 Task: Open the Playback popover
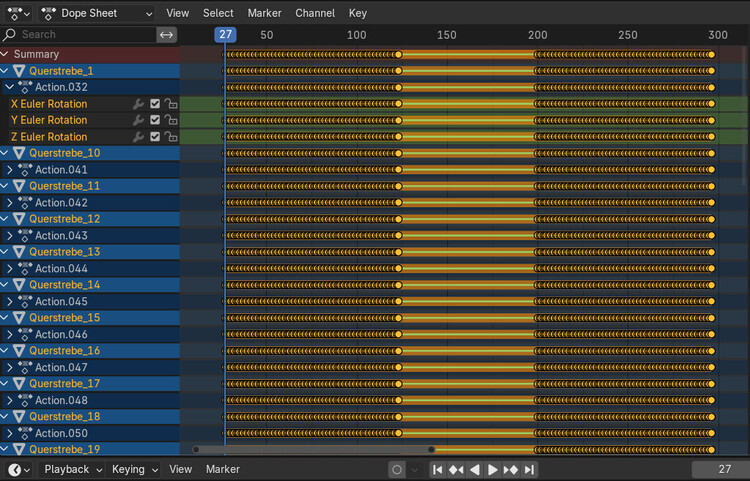coord(72,470)
